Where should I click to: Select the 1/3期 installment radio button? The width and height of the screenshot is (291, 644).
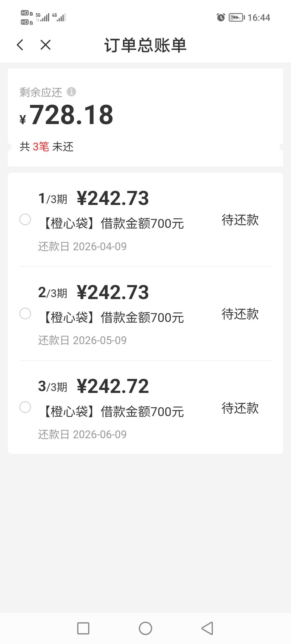click(x=25, y=220)
